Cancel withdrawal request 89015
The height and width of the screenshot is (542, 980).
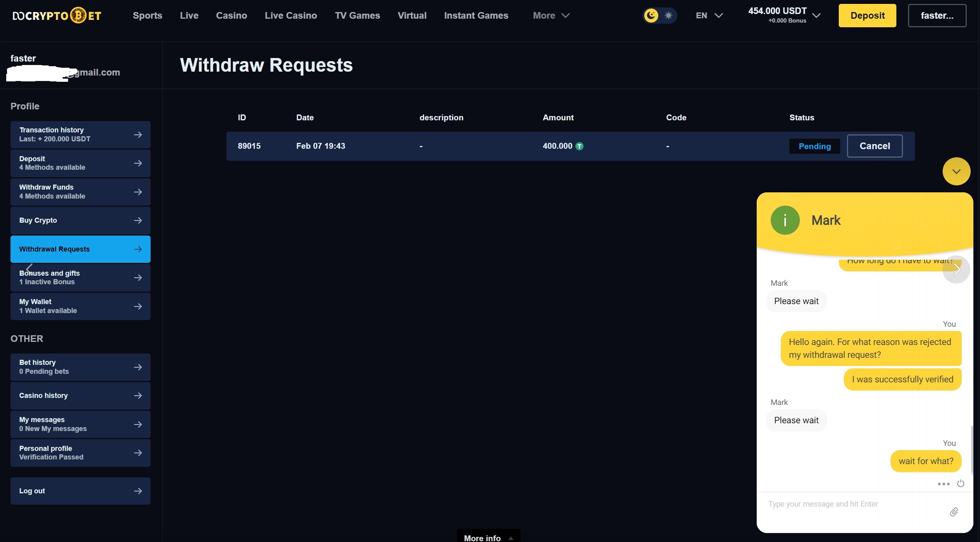[x=875, y=146]
